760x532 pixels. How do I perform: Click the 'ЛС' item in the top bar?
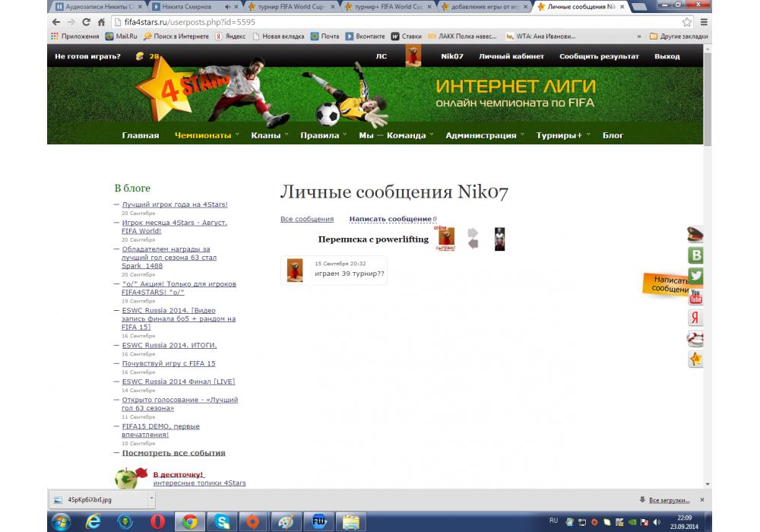[x=382, y=56]
